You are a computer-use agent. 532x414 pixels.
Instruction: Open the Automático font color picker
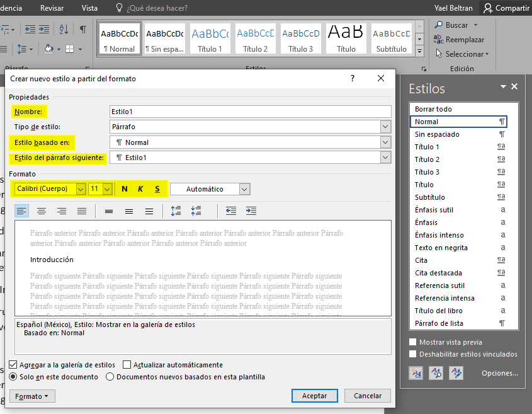pyautogui.click(x=244, y=189)
